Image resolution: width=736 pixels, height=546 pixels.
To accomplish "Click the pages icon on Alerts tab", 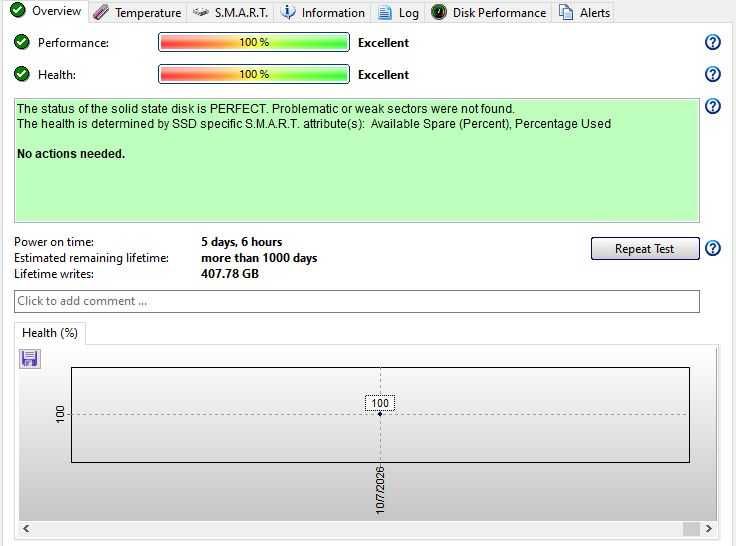I will (x=566, y=12).
